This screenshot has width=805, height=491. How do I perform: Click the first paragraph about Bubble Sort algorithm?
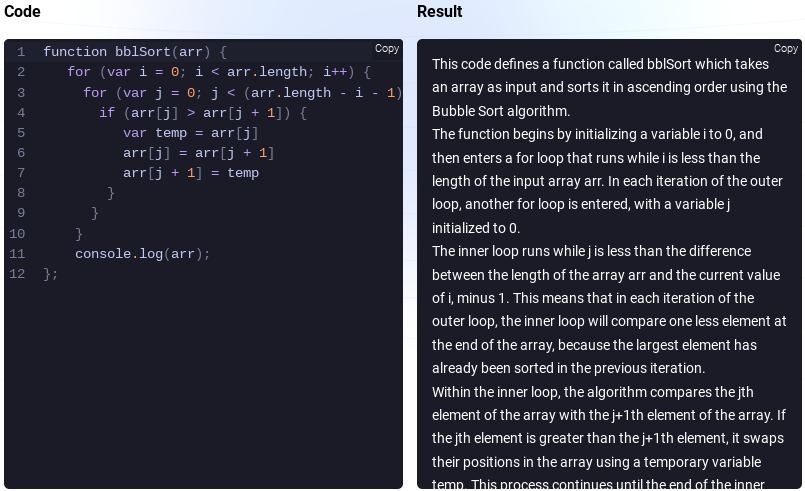pyautogui.click(x=609, y=87)
